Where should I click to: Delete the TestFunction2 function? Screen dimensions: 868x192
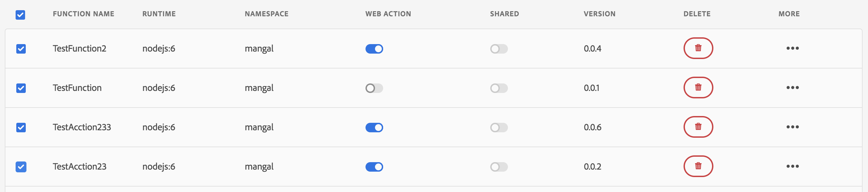tap(698, 48)
